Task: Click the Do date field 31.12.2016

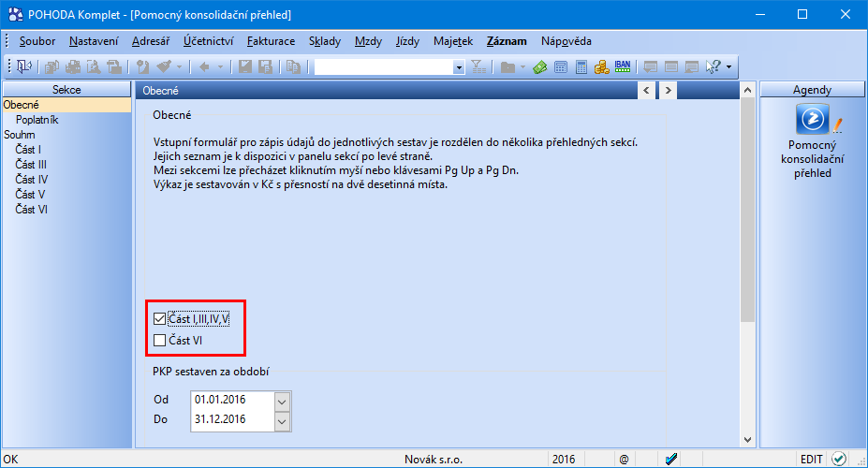Action: [232, 420]
